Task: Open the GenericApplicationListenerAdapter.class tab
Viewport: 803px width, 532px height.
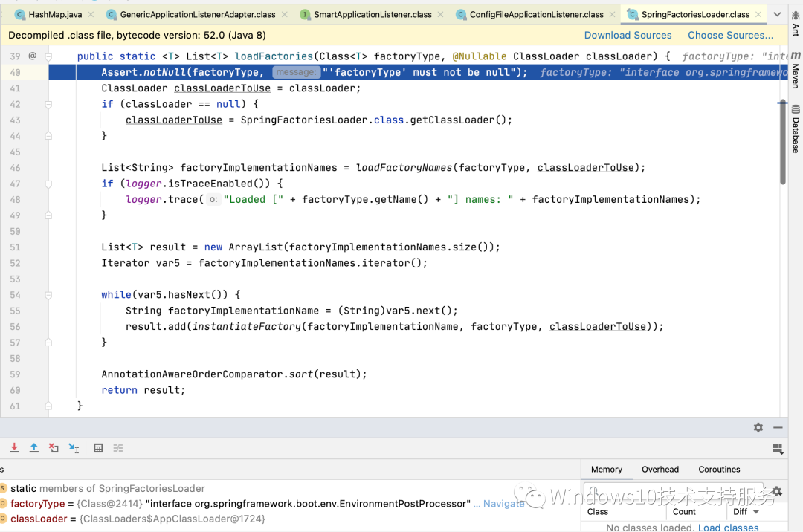Action: click(197, 14)
